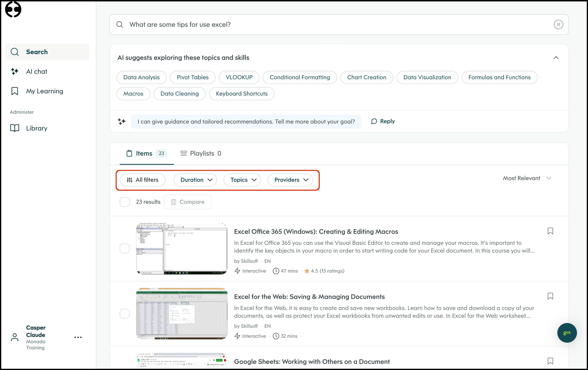Open the Most Relevant sort dropdown
This screenshot has width=588, height=370.
(527, 178)
